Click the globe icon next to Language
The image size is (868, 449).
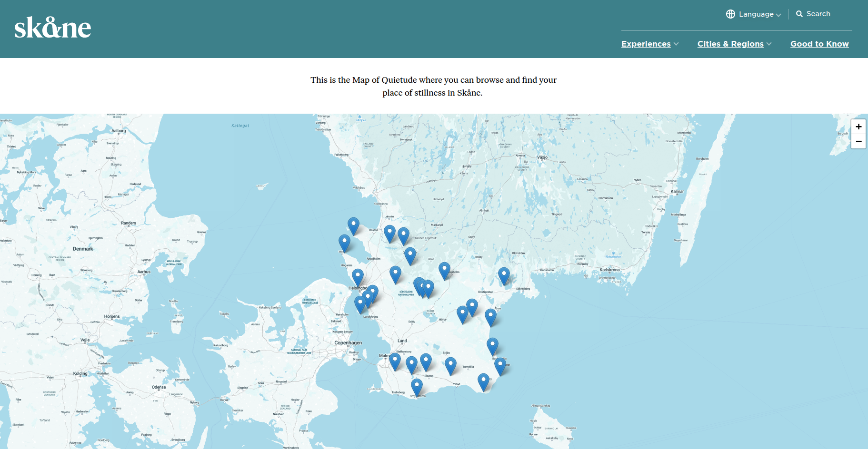[730, 14]
